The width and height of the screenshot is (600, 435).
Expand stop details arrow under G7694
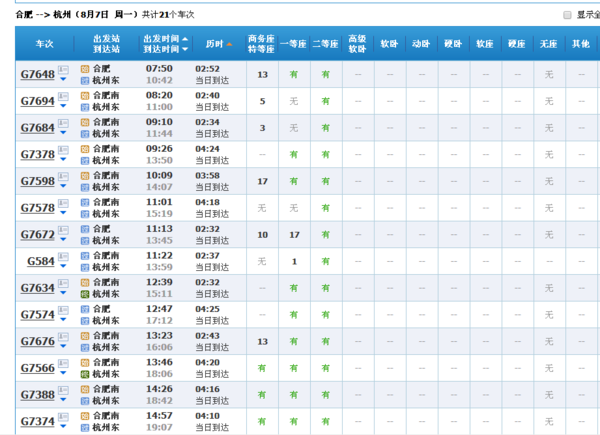click(63, 106)
